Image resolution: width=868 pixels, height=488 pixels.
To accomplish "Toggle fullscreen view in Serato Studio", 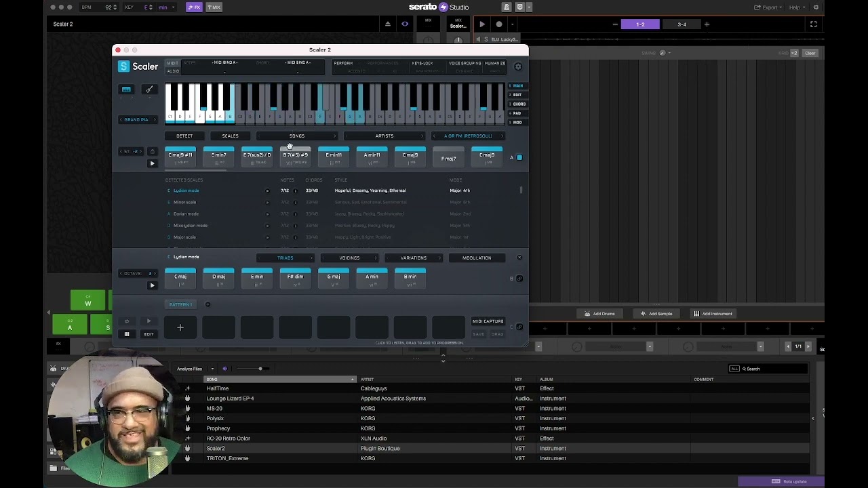I will click(813, 24).
